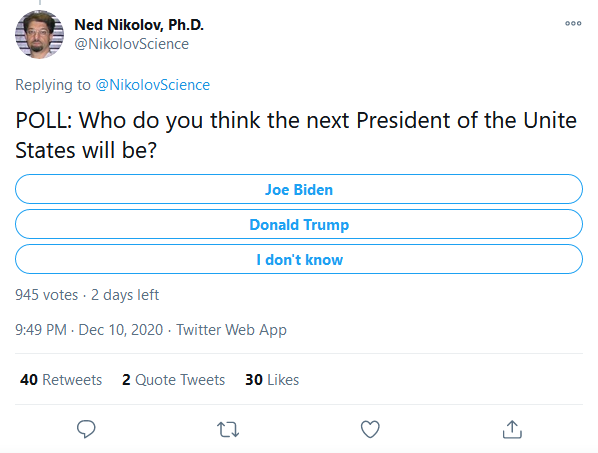The height and width of the screenshot is (453, 598).
Task: Select the I don't know option
Action: 299,259
